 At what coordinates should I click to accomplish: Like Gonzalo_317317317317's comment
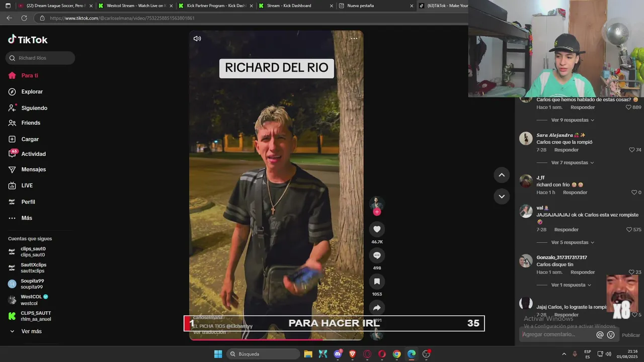[x=632, y=272]
